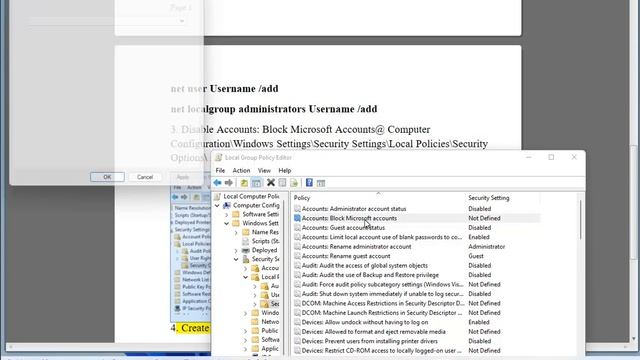Select 'Audit: Shut down system immediately' policy
This screenshot has height=360, width=640.
tap(382, 294)
